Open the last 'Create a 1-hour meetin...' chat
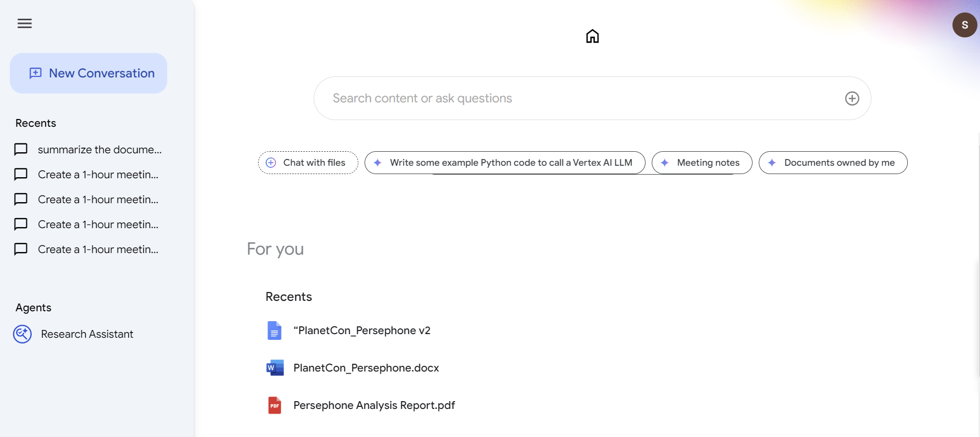This screenshot has height=437, width=980. click(98, 249)
